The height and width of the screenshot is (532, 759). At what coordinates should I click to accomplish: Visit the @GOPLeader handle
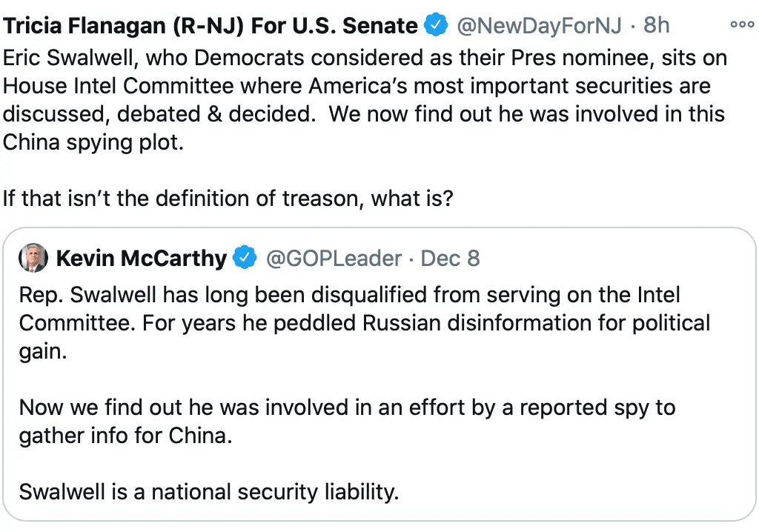tap(334, 258)
